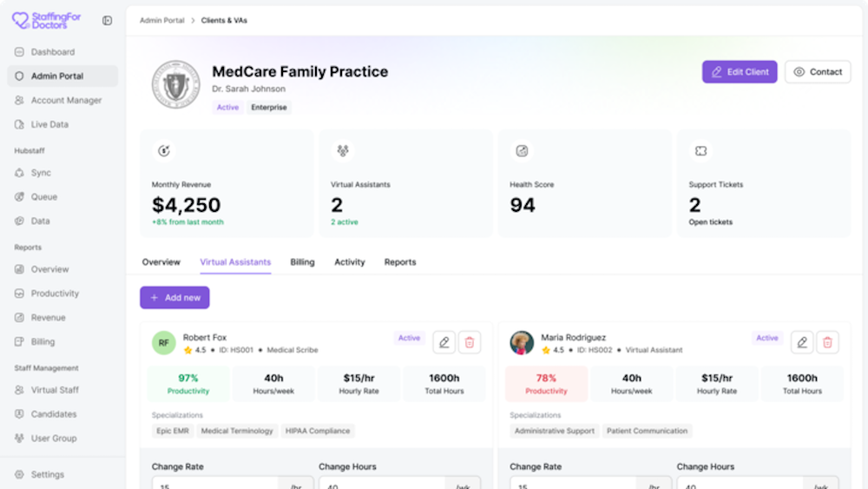This screenshot has height=489, width=868.
Task: Open Settings in the sidebar
Action: pos(47,475)
